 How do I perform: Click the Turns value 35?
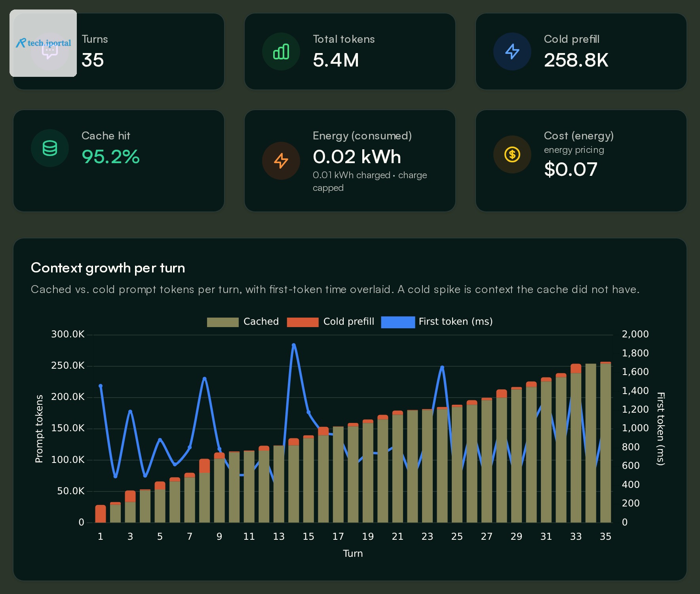tap(93, 60)
